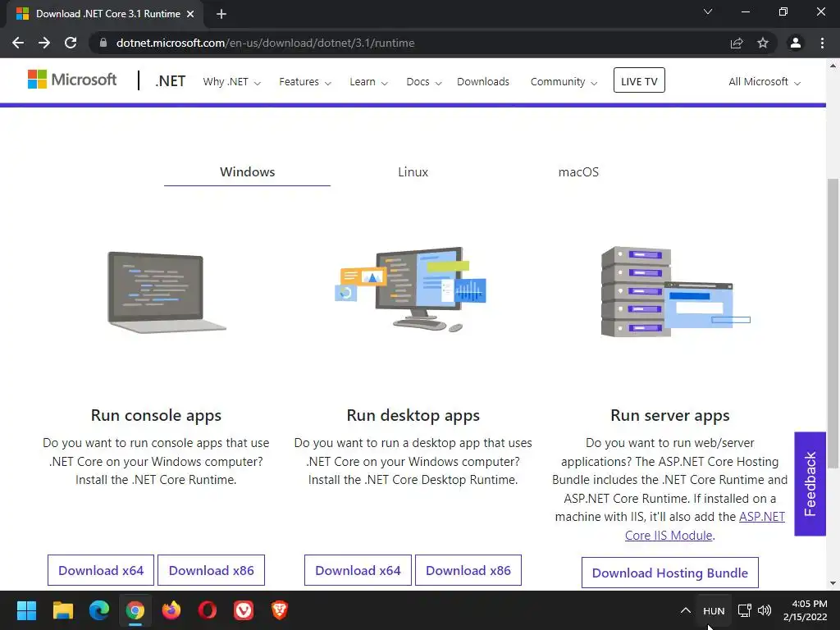Expand the Features menu
This screenshot has width=840, height=630.
[305, 82]
